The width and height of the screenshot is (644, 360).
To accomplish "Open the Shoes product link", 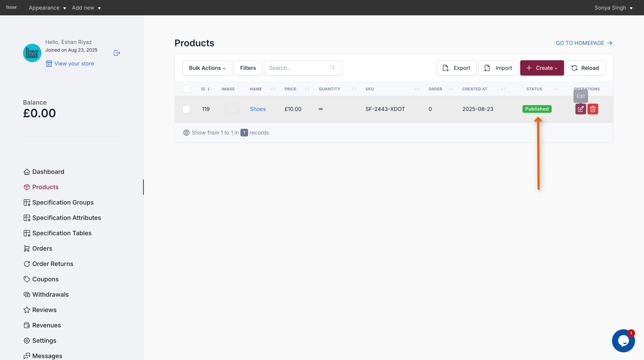I will pyautogui.click(x=258, y=109).
